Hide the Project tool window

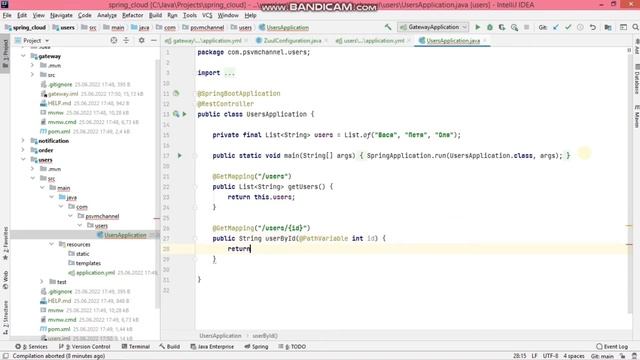[x=153, y=40]
